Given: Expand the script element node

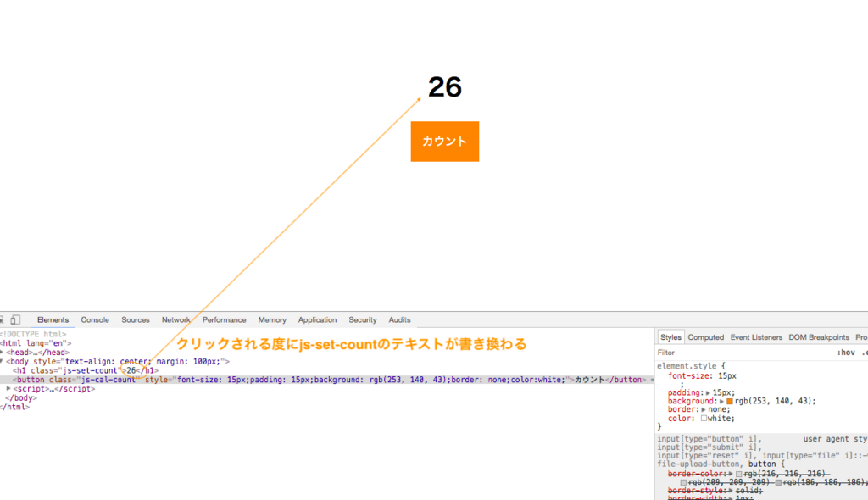Looking at the screenshot, I should (x=8, y=389).
